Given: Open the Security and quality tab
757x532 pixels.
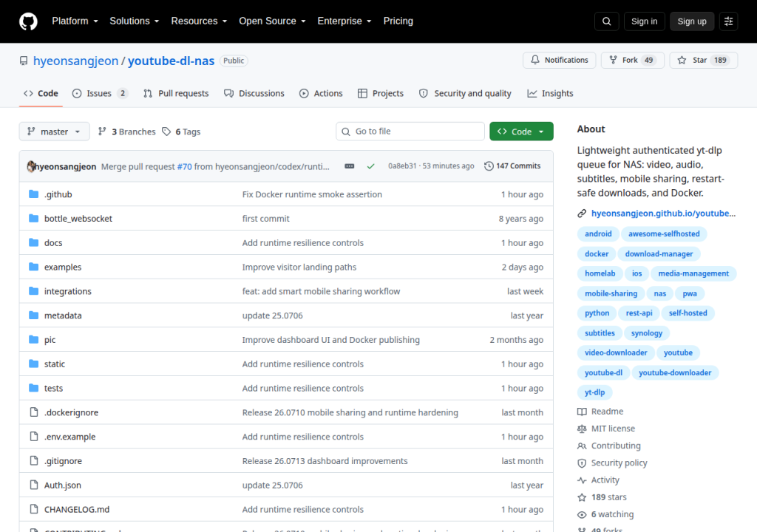Looking at the screenshot, I should point(465,94).
